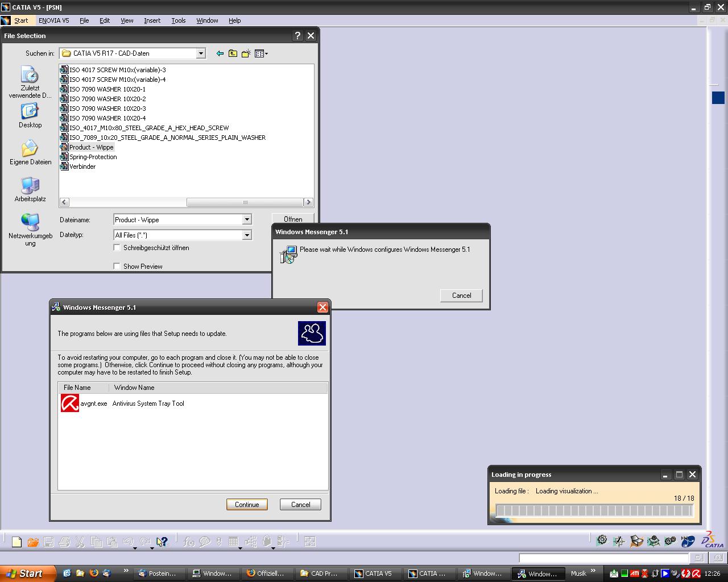This screenshot has height=582, width=728.
Task: Click the Open folder icon in the CATIA toolbar
Action: pos(33,542)
